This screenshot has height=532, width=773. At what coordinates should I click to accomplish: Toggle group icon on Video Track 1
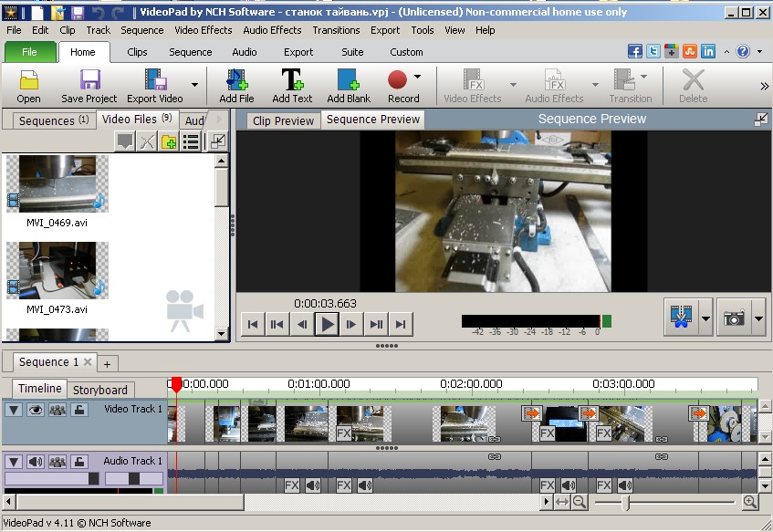coord(57,410)
